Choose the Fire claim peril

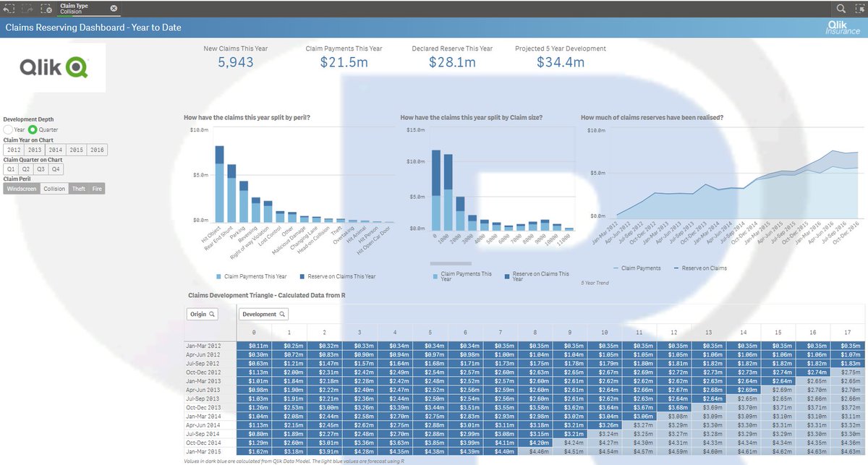click(97, 188)
